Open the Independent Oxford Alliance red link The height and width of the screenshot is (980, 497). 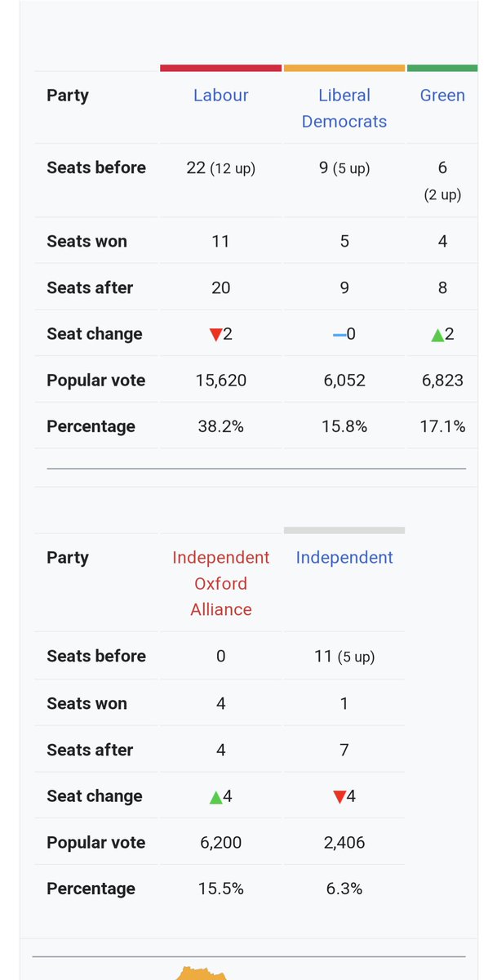221,583
